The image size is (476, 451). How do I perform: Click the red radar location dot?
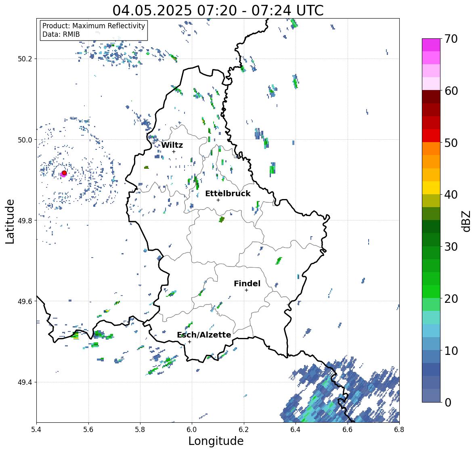click(64, 173)
